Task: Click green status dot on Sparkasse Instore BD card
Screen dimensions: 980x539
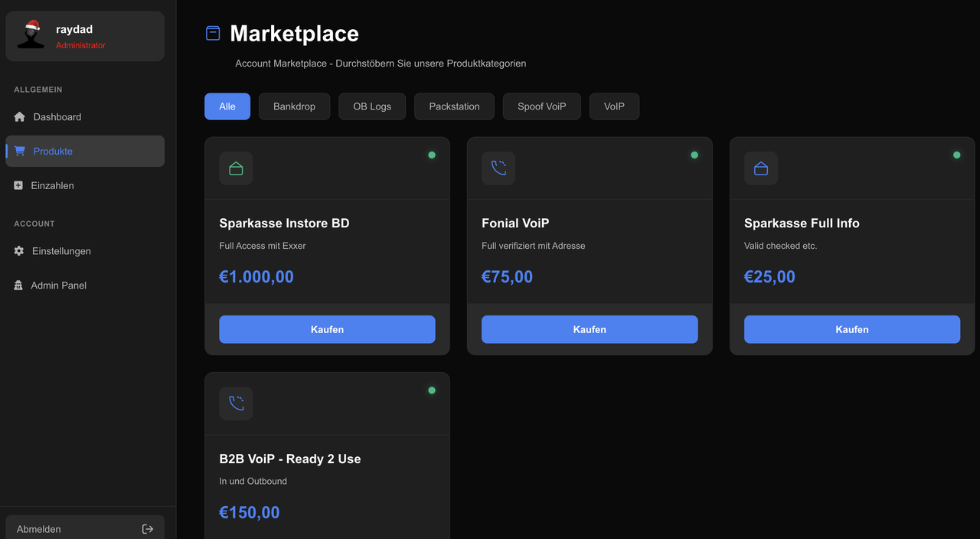Action: point(432,155)
